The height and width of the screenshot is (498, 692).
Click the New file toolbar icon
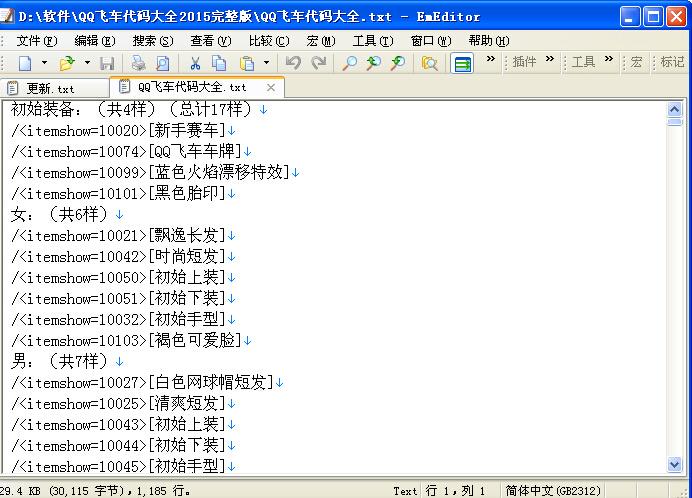click(25, 63)
